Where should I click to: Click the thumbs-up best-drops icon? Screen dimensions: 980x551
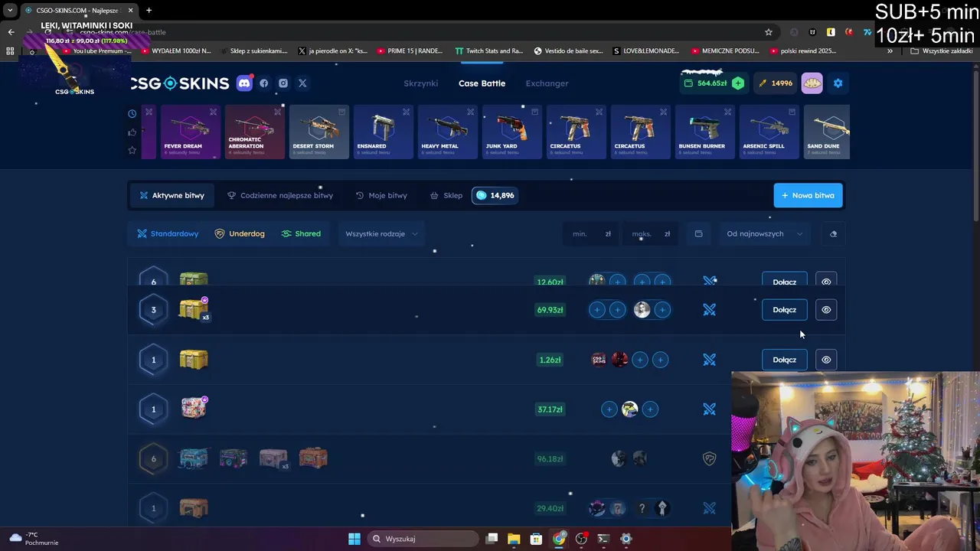click(132, 132)
